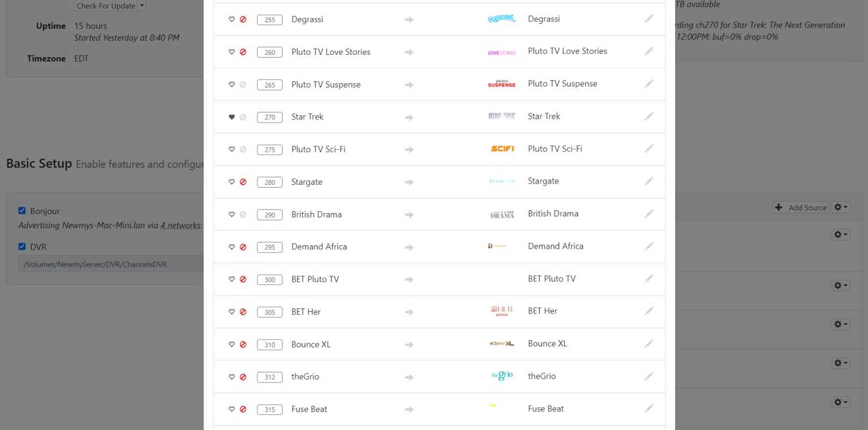Edit the Fuse Beat channel

649,409
